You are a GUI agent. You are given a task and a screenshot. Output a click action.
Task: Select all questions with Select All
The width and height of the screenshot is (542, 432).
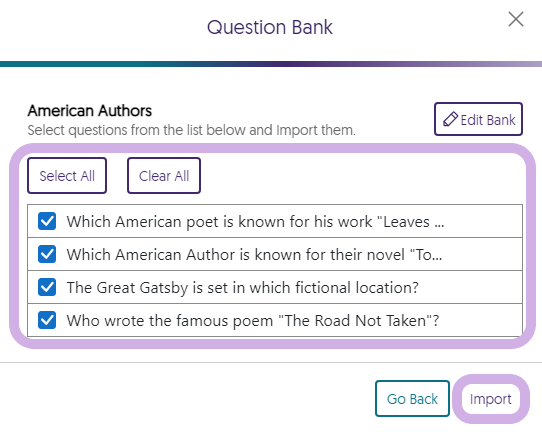pyautogui.click(x=67, y=176)
